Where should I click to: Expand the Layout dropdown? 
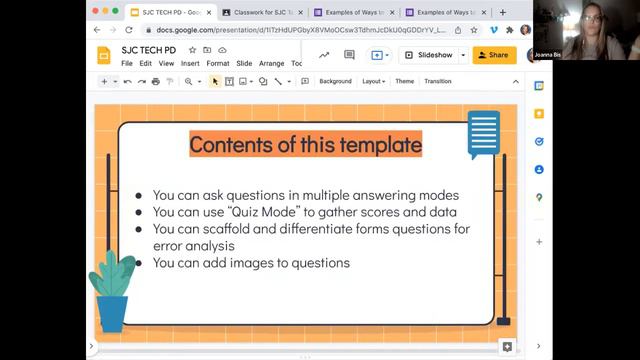tap(373, 81)
